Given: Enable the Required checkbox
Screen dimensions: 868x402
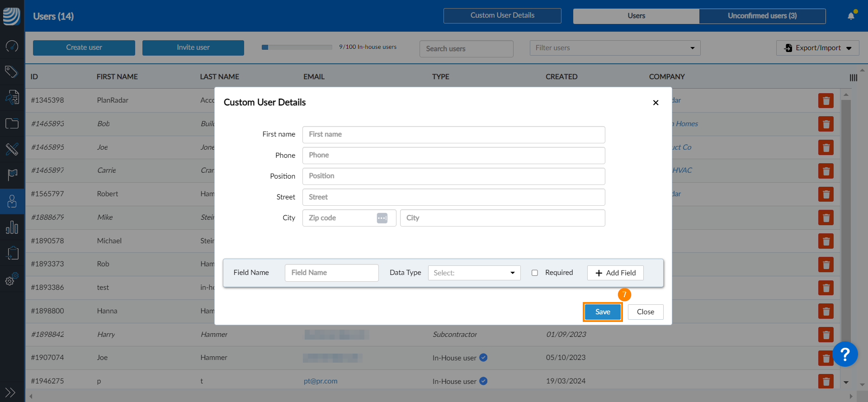Looking at the screenshot, I should (534, 273).
